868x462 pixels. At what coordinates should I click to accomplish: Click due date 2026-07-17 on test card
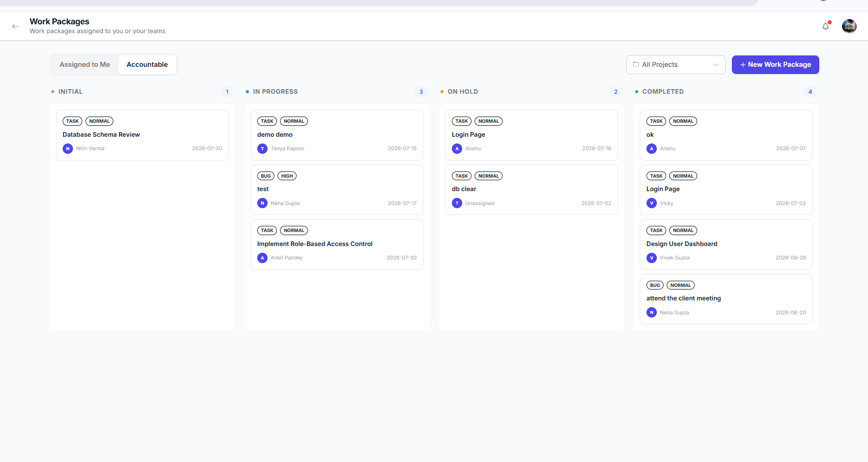402,204
